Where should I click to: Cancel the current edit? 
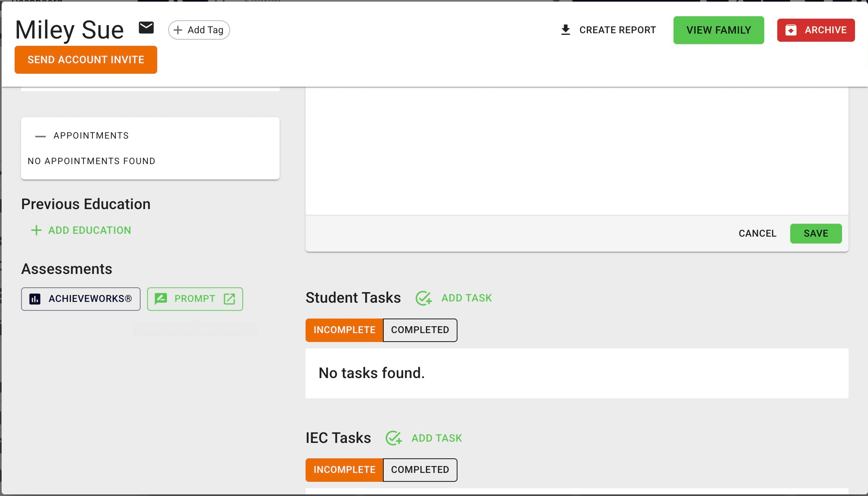click(757, 233)
